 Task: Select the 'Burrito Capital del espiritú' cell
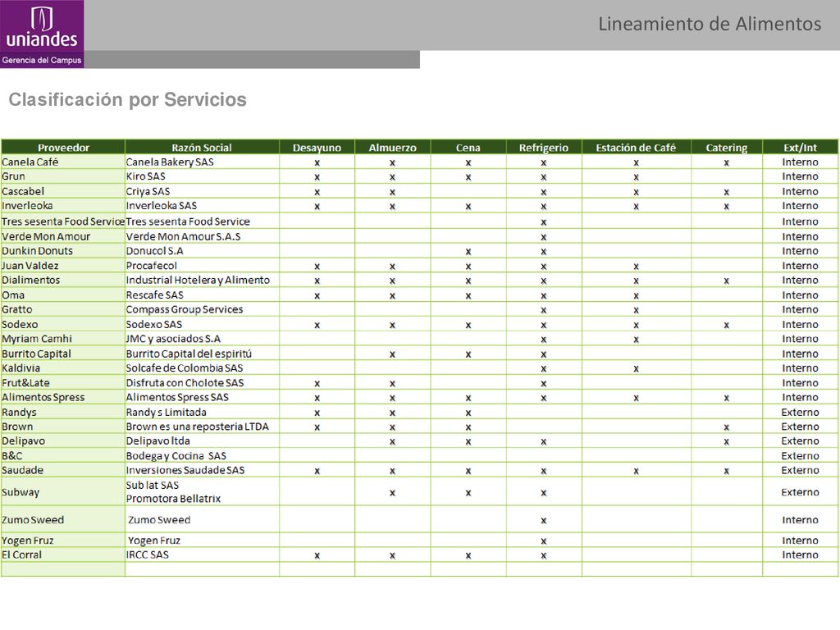pos(202,354)
